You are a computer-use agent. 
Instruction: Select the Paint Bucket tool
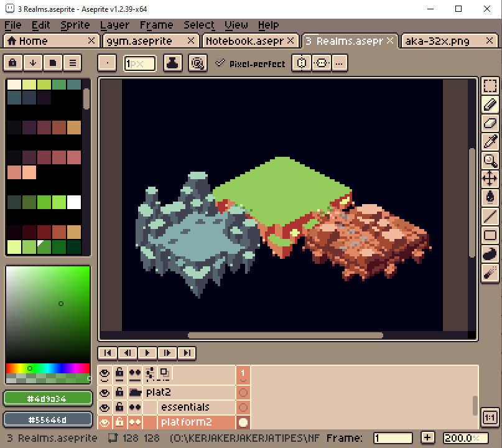click(x=490, y=197)
